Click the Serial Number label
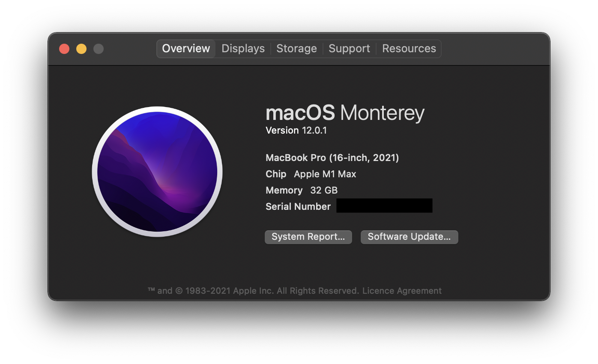 point(298,207)
